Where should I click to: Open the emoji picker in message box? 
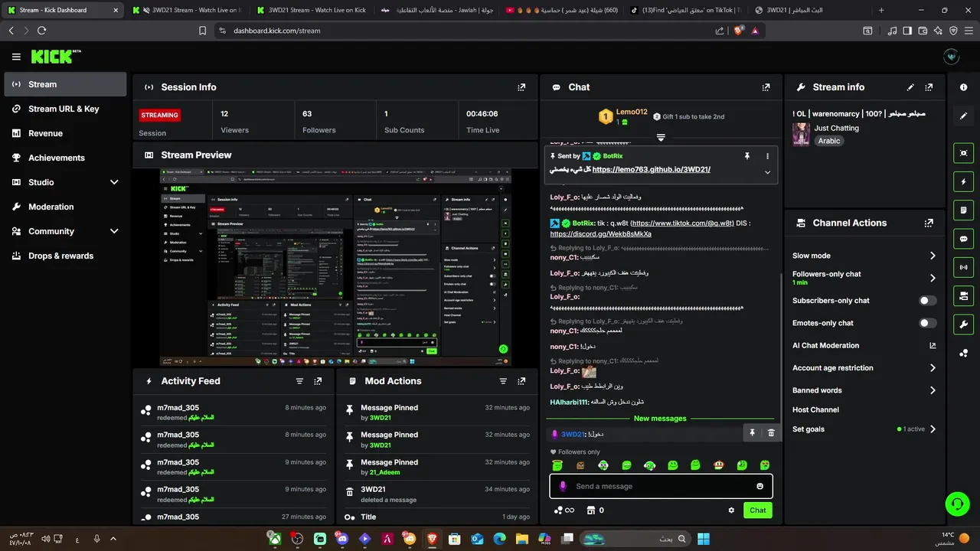coord(759,486)
